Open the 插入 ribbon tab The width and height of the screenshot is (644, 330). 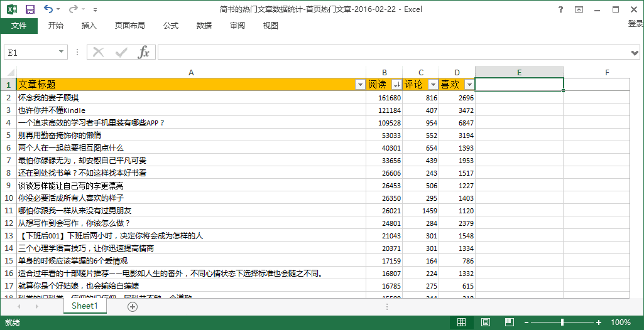tap(89, 26)
